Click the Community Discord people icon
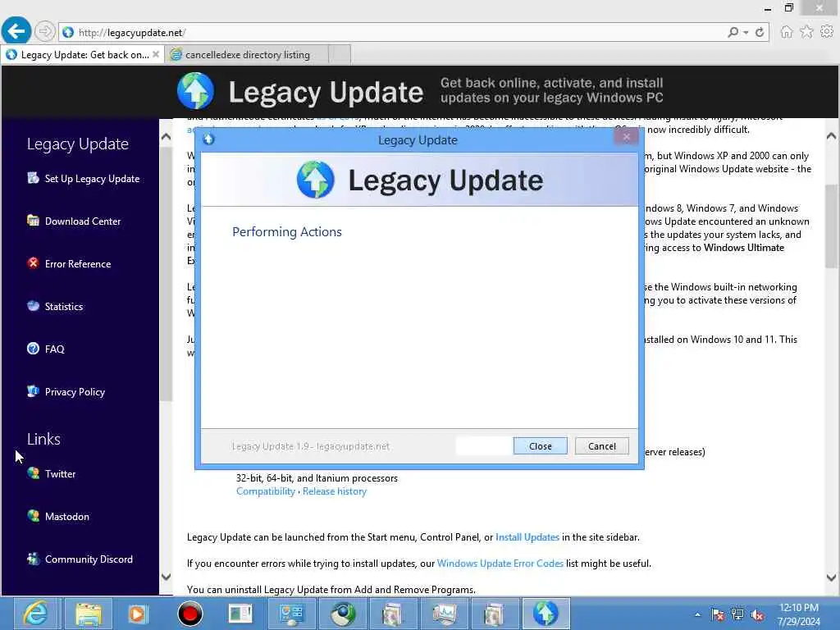This screenshot has width=840, height=630. (33, 558)
